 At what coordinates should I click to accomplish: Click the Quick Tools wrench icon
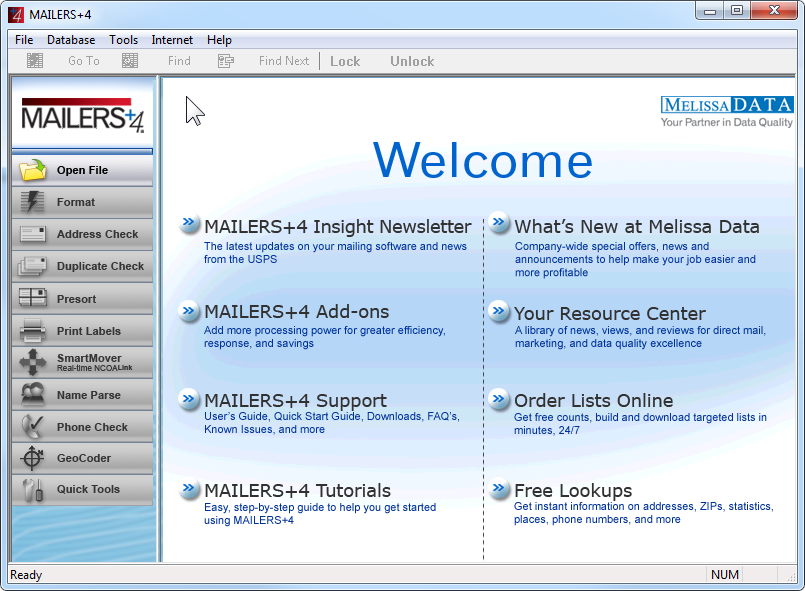[x=33, y=489]
